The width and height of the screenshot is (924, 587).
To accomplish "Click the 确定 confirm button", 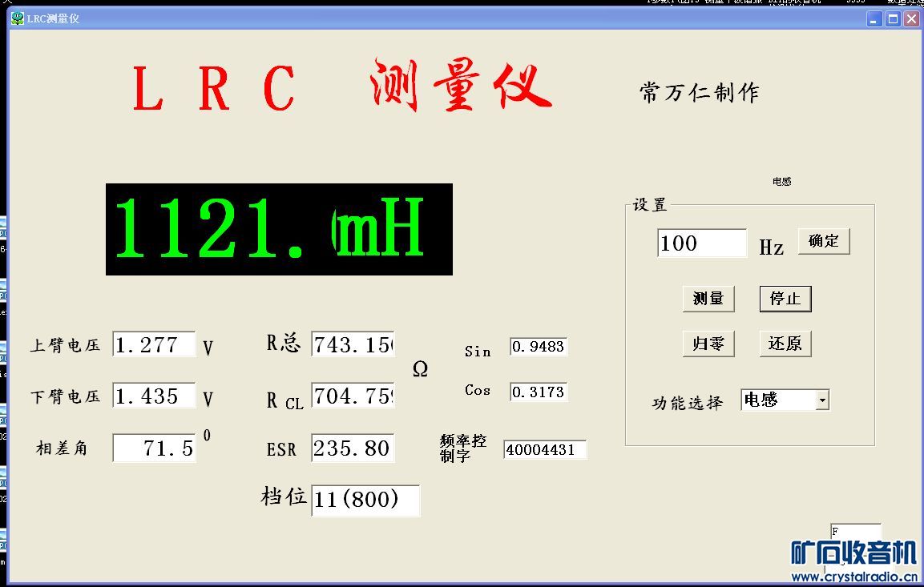I will pos(824,241).
